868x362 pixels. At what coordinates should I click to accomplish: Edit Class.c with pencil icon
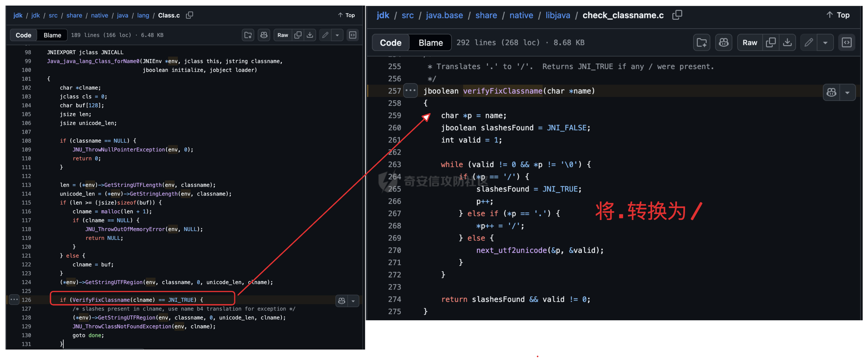325,35
